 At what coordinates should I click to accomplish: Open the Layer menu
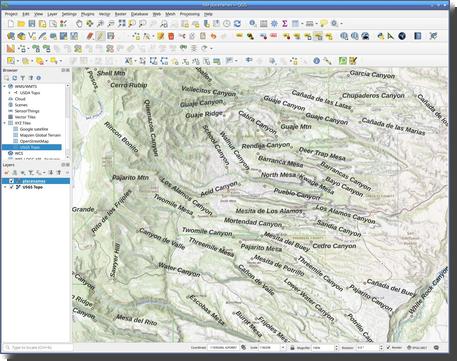tap(52, 14)
